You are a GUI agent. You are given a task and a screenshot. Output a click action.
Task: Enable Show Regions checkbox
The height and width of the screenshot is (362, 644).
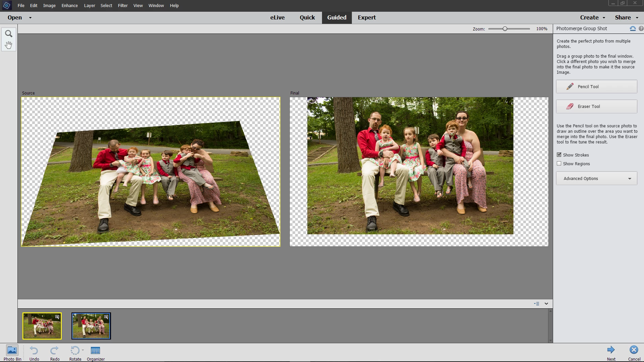coord(559,164)
